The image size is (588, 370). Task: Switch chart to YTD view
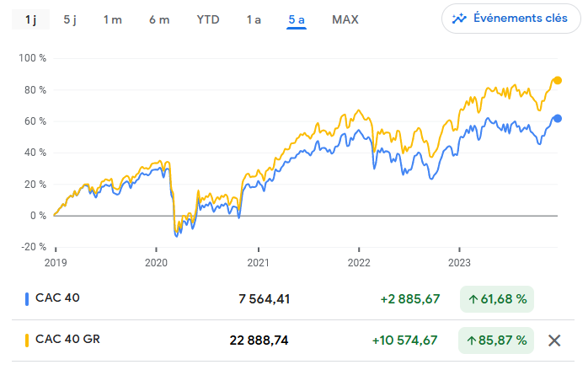(x=207, y=19)
